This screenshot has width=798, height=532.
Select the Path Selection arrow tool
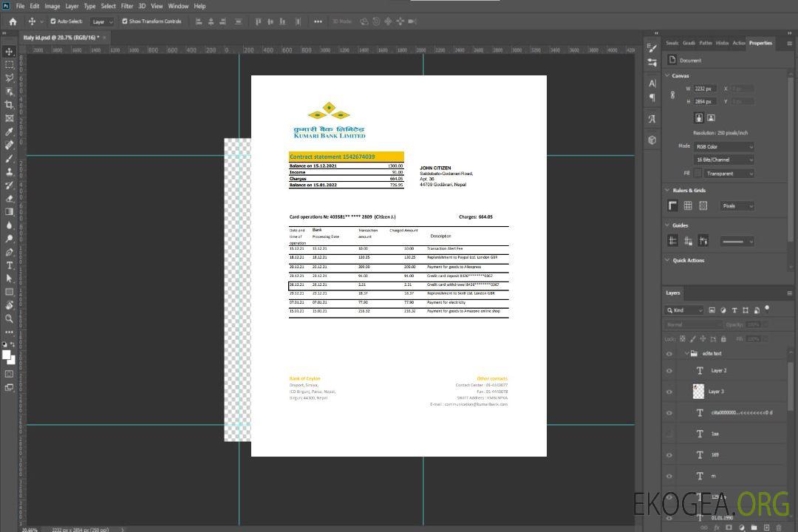pyautogui.click(x=9, y=279)
